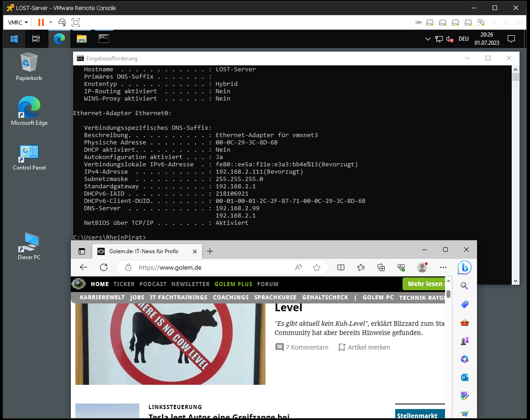Start Read Aloud in the address bar
530x420 pixels.
298,267
